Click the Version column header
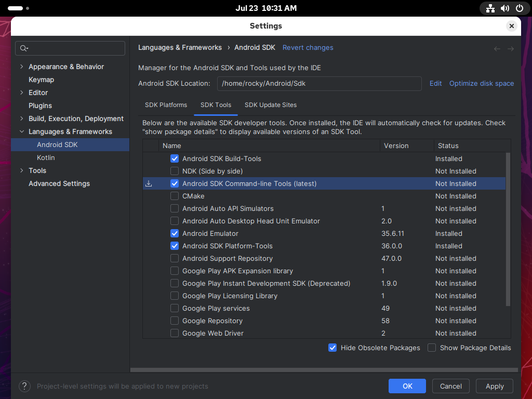This screenshot has height=399, width=532. click(407, 145)
